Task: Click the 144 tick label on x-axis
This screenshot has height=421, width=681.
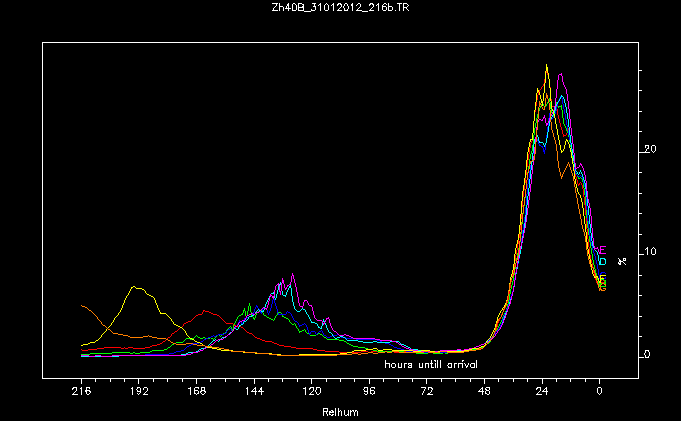Action: 254,393
